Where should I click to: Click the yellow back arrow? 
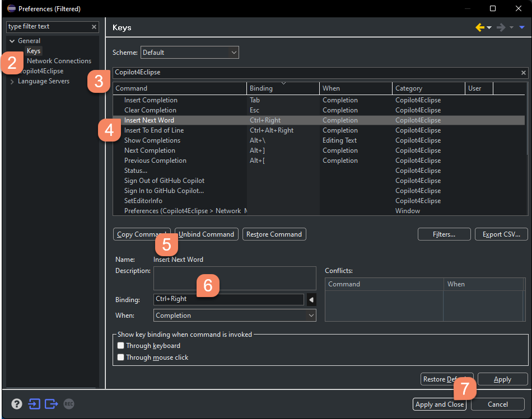coord(480,27)
